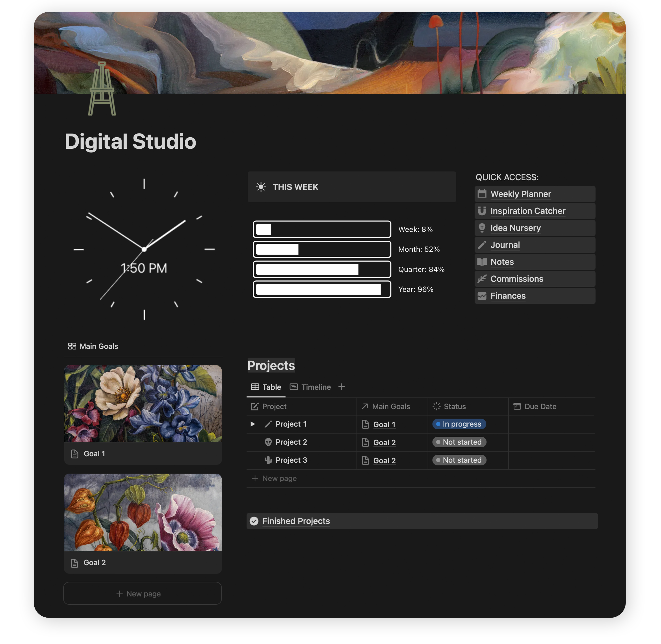Open the Weekly Planner page
The width and height of the screenshot is (661, 644).
(x=534, y=194)
